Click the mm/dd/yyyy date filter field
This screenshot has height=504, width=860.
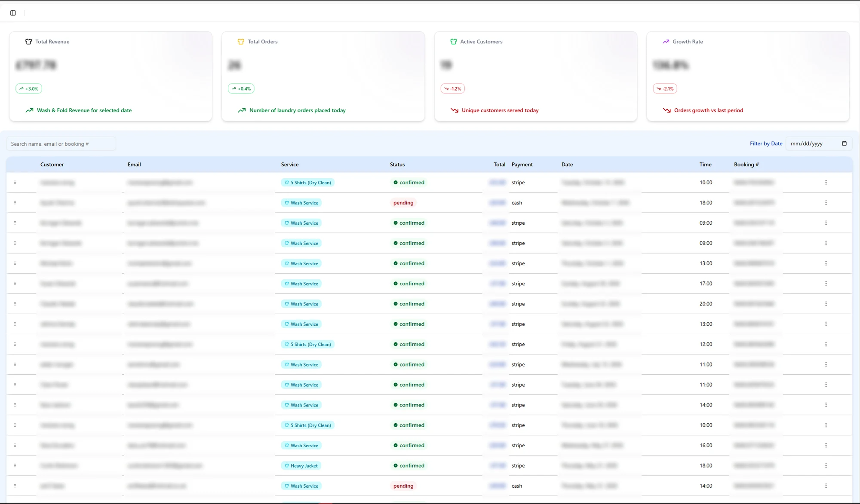click(x=819, y=144)
